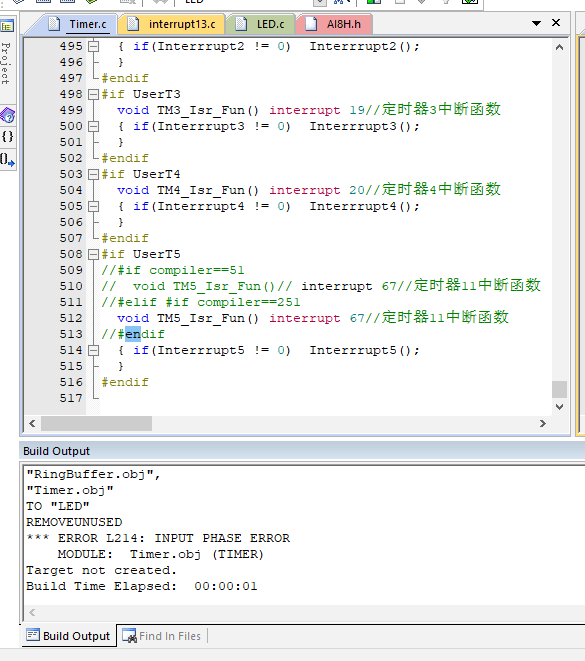Click the editor vertical scrollbar up arrow

[x=559, y=47]
